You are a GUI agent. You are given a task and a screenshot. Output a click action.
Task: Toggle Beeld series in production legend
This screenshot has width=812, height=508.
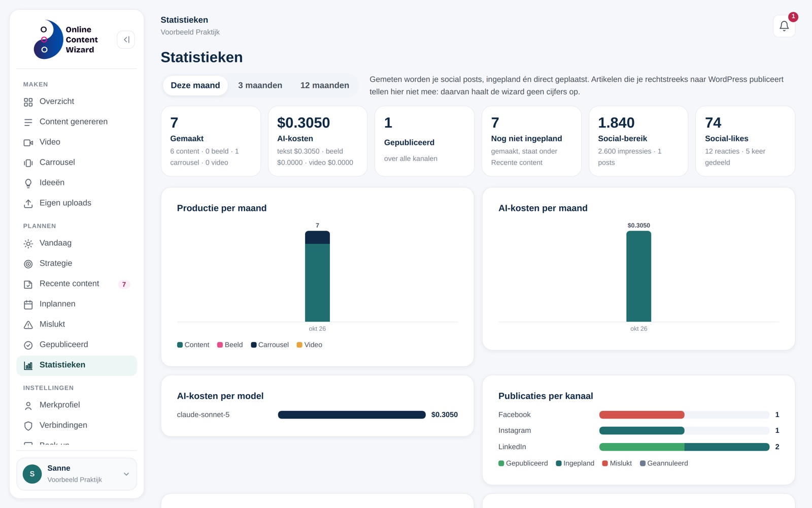pyautogui.click(x=230, y=345)
